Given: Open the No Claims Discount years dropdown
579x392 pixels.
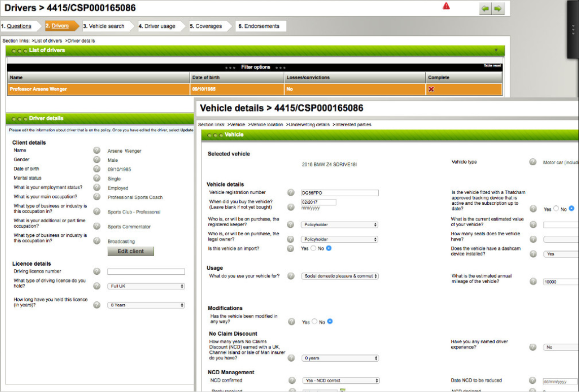Looking at the screenshot, I should click(x=340, y=358).
